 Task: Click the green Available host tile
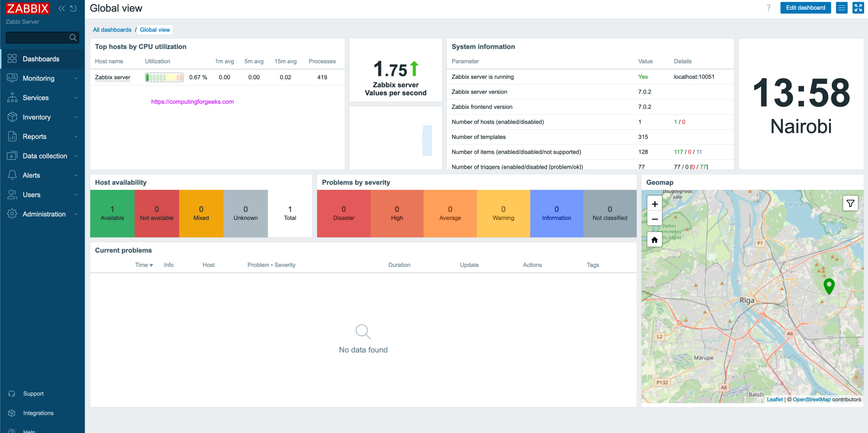[x=112, y=213]
